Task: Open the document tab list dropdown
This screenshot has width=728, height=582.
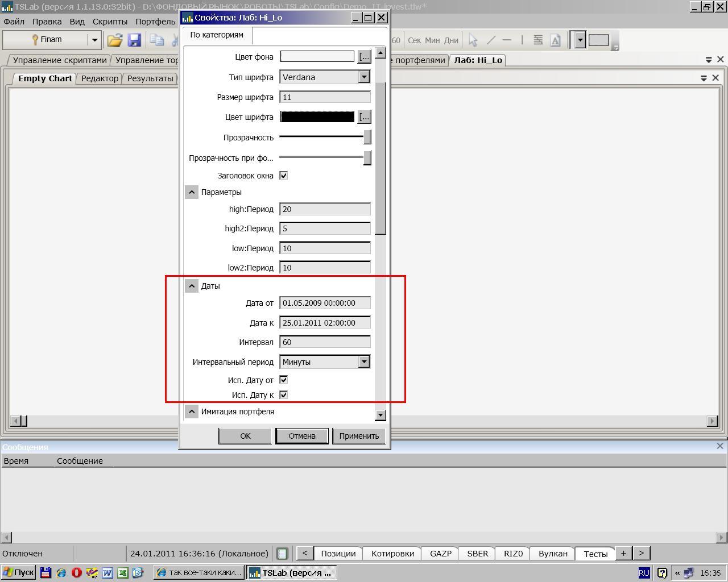Action: (x=709, y=60)
